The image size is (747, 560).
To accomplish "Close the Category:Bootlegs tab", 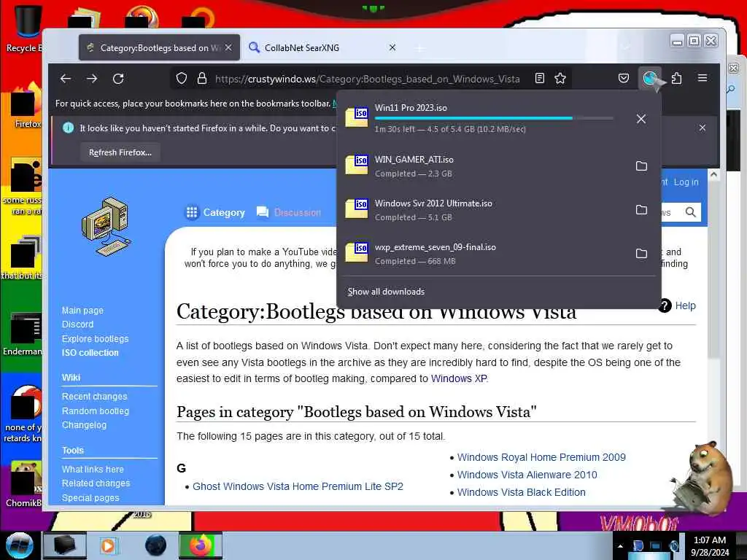I will 228,47.
